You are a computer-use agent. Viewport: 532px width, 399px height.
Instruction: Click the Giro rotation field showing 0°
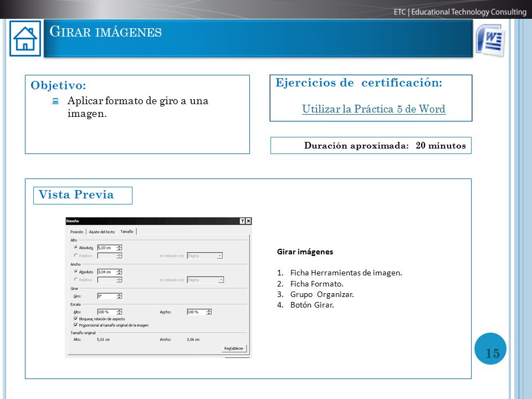click(107, 296)
